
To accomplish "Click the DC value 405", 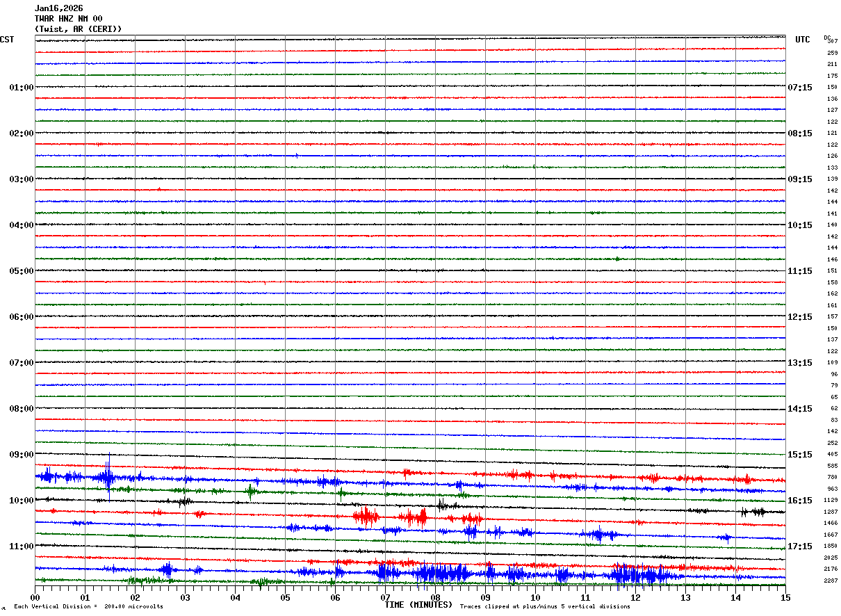I will coord(832,454).
